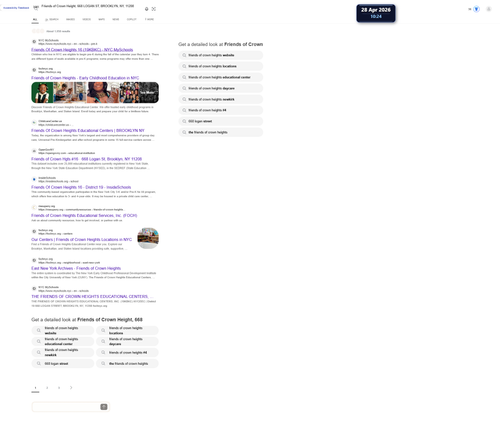Click sidebar suggestion '668 logan street'
500x423 pixels.
point(221,121)
